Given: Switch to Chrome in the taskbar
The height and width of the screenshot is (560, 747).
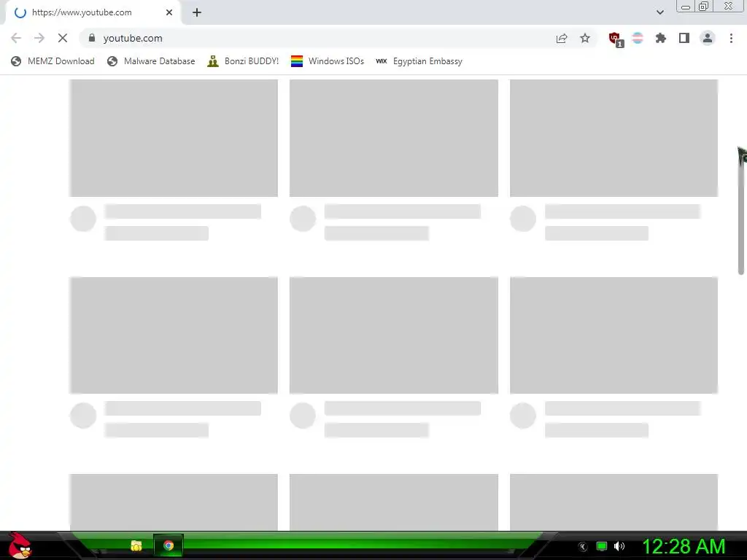Looking at the screenshot, I should 169,545.
